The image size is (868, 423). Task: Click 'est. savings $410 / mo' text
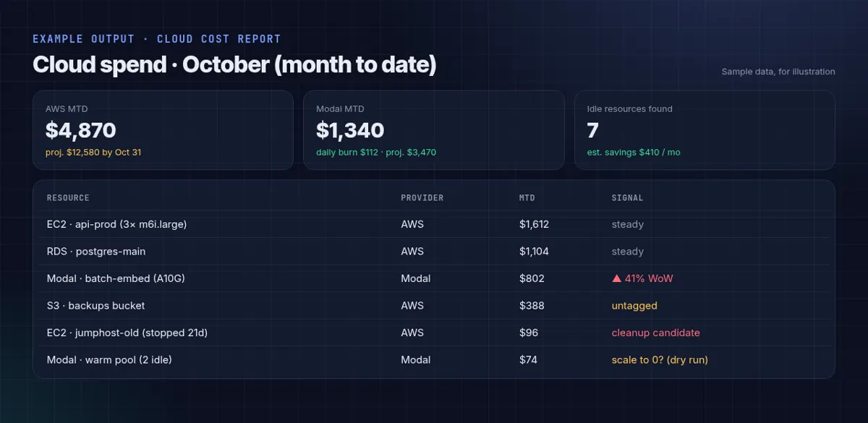(x=634, y=153)
